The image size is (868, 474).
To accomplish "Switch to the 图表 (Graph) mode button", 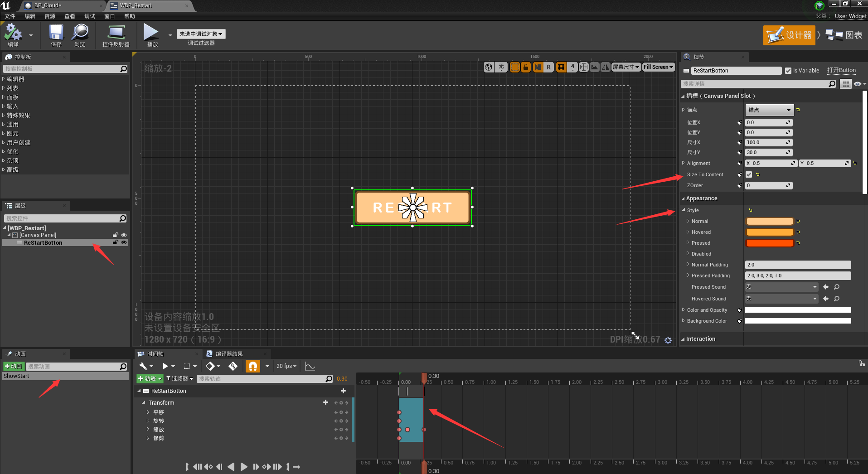I will pyautogui.click(x=844, y=35).
